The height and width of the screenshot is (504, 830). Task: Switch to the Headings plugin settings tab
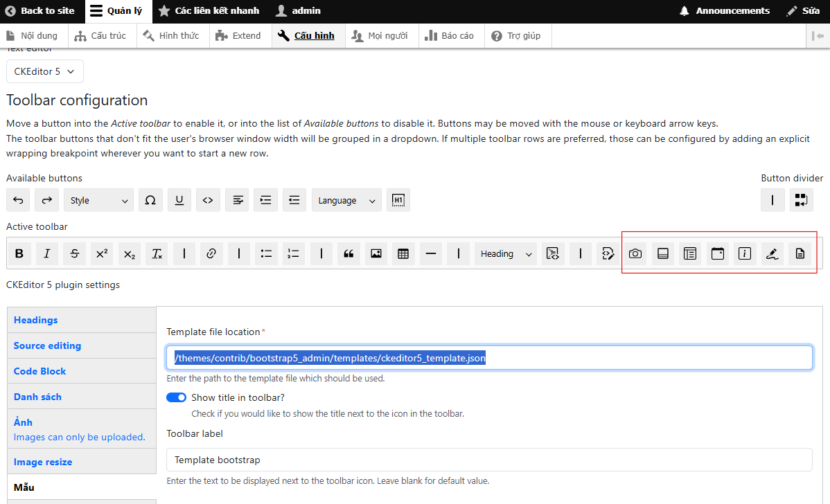82,320
